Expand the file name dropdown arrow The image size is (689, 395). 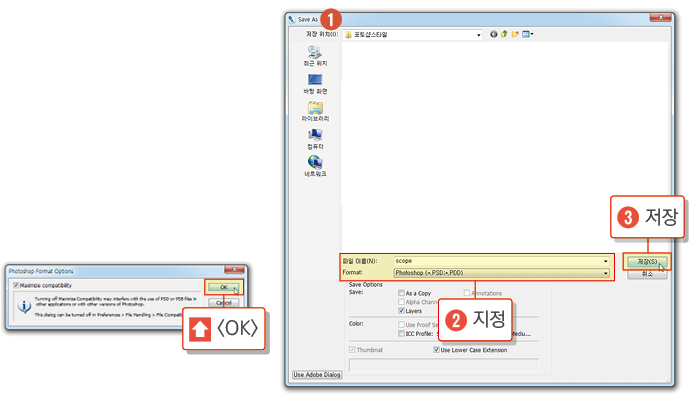click(x=606, y=261)
